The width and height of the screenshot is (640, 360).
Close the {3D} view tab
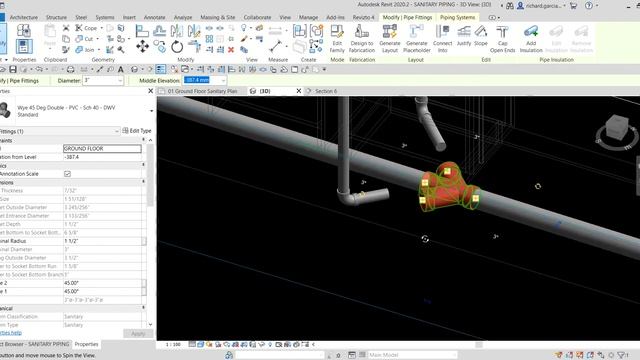[298, 91]
